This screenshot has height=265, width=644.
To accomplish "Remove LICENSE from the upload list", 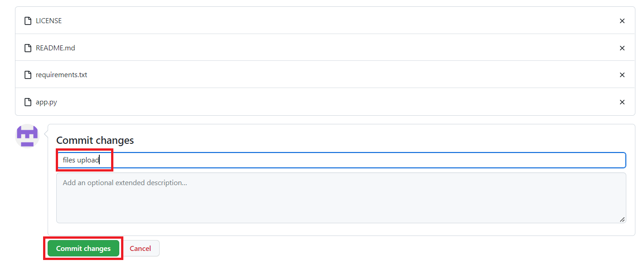I will click(622, 21).
